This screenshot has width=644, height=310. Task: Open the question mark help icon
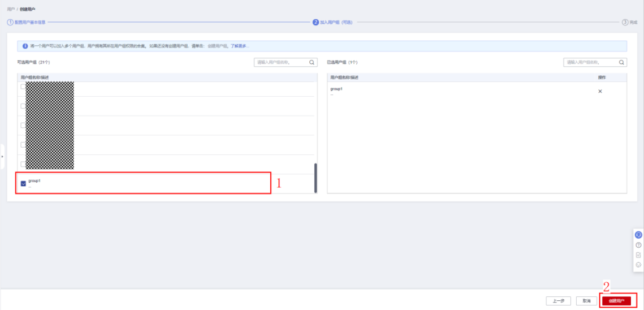pos(638,245)
